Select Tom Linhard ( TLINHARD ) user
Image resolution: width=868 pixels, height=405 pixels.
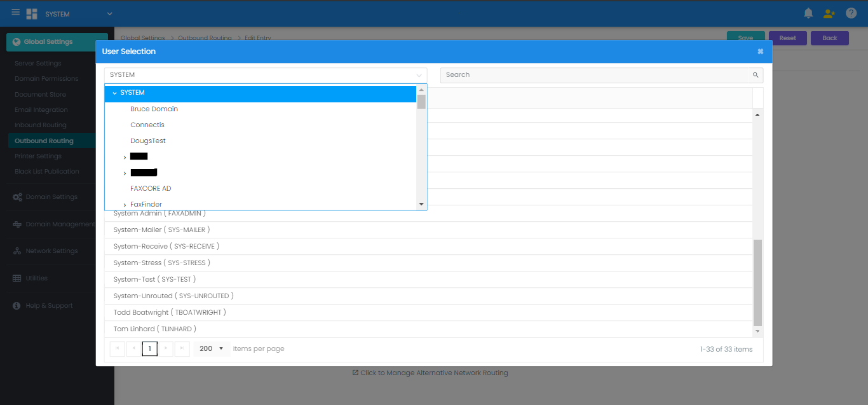tap(428, 329)
